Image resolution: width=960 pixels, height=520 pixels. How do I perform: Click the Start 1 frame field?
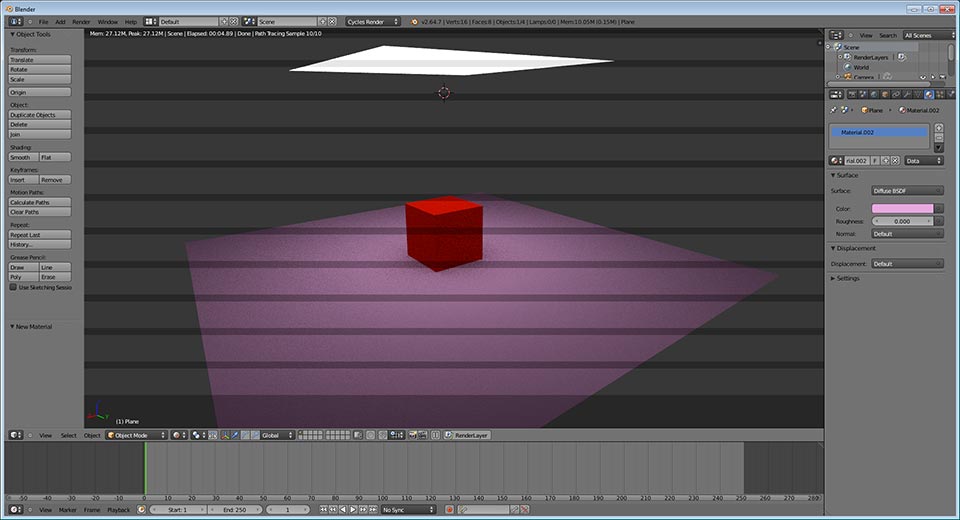[x=178, y=510]
